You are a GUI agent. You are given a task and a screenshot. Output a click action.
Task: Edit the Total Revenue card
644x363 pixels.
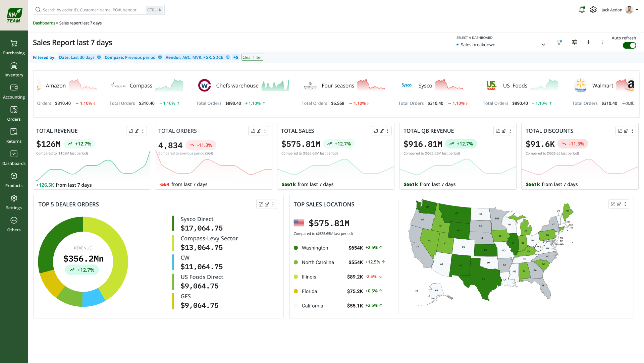coord(137,131)
